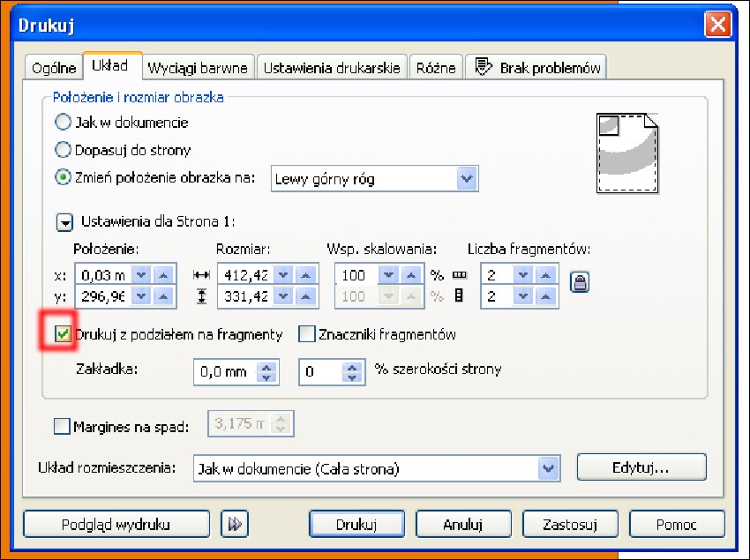
Task: Increase the width Rozmiar value
Action: pos(304,275)
